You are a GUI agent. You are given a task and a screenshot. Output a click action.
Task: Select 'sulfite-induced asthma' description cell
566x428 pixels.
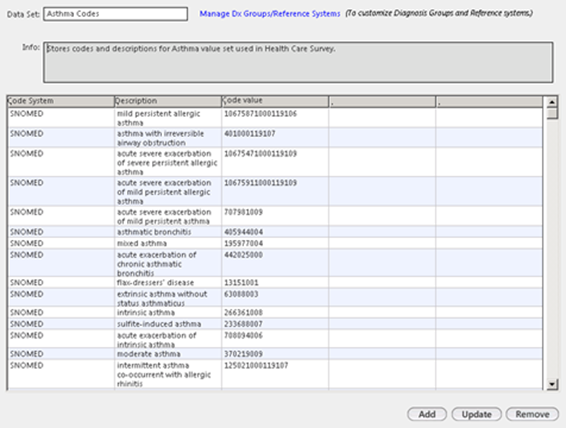[167, 324]
